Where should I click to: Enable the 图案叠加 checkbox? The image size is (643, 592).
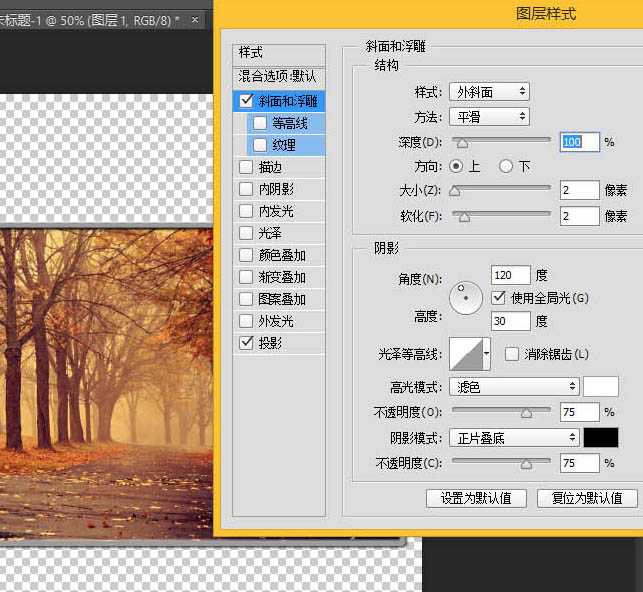click(x=246, y=299)
